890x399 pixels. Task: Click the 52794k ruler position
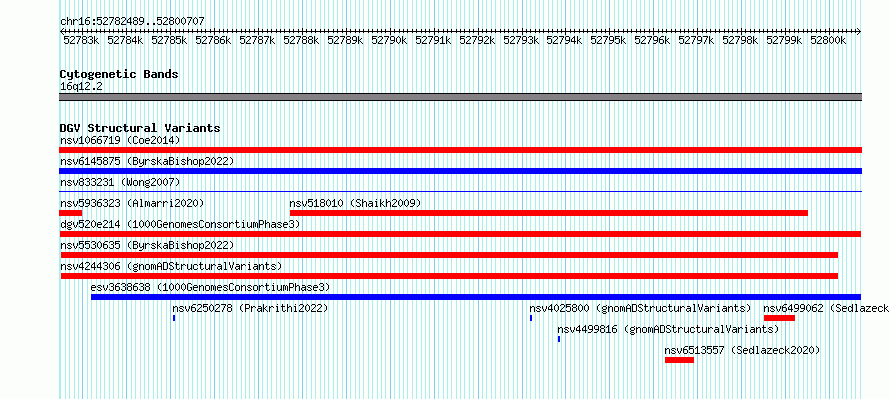point(565,40)
